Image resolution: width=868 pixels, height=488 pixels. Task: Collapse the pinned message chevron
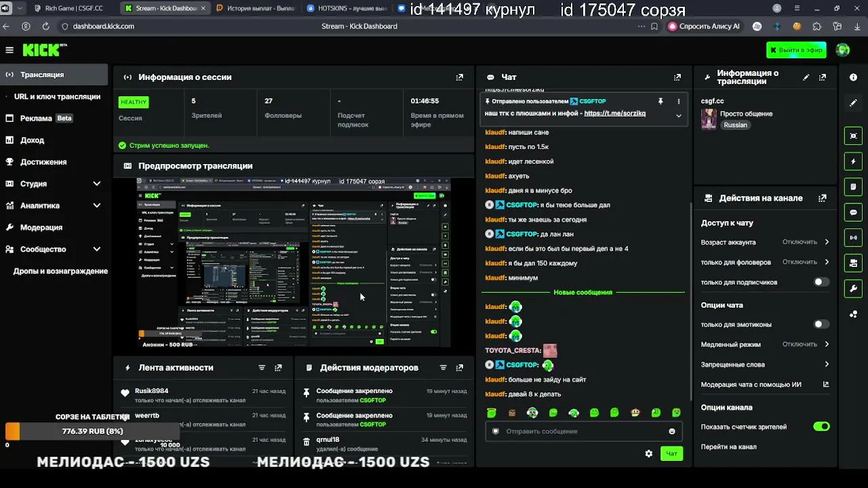click(679, 115)
